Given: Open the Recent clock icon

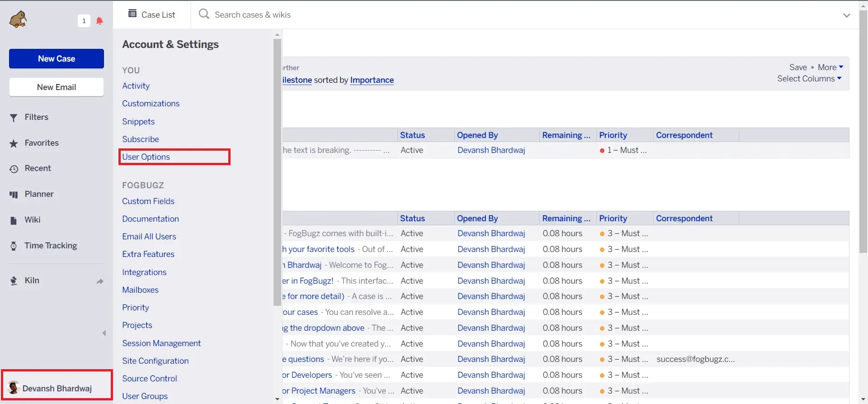Looking at the screenshot, I should click(14, 169).
